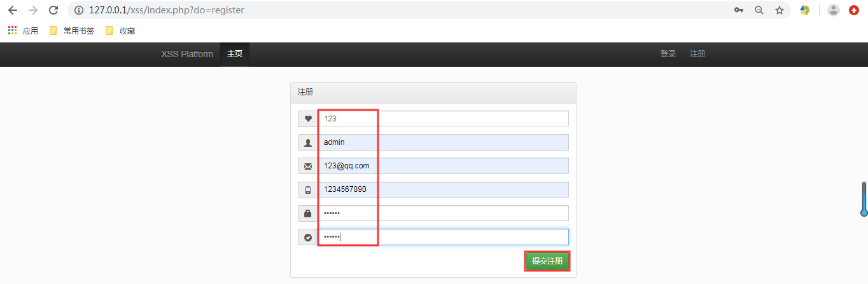Click the browser back arrow
The height and width of the screenshot is (284, 868).
tap(12, 10)
